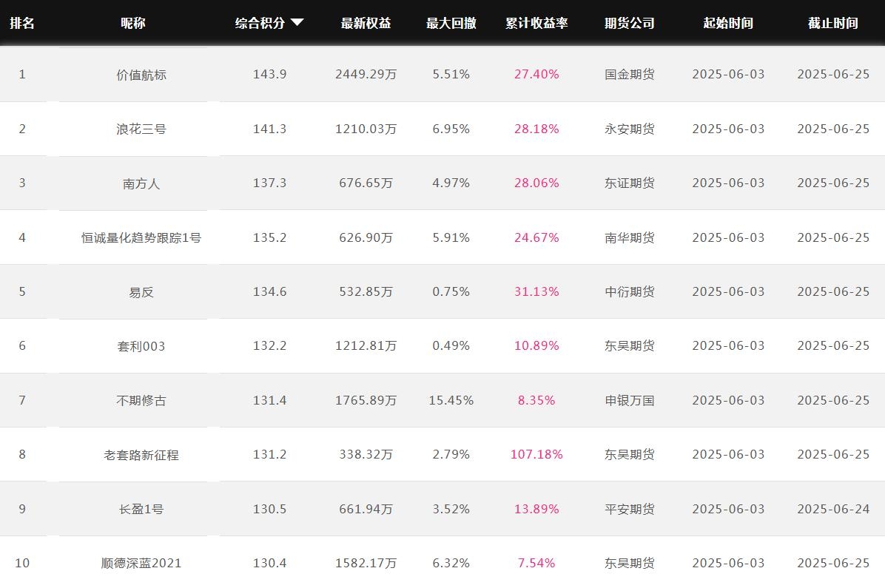
Task: Select the 起始时间 column header
Action: [728, 23]
